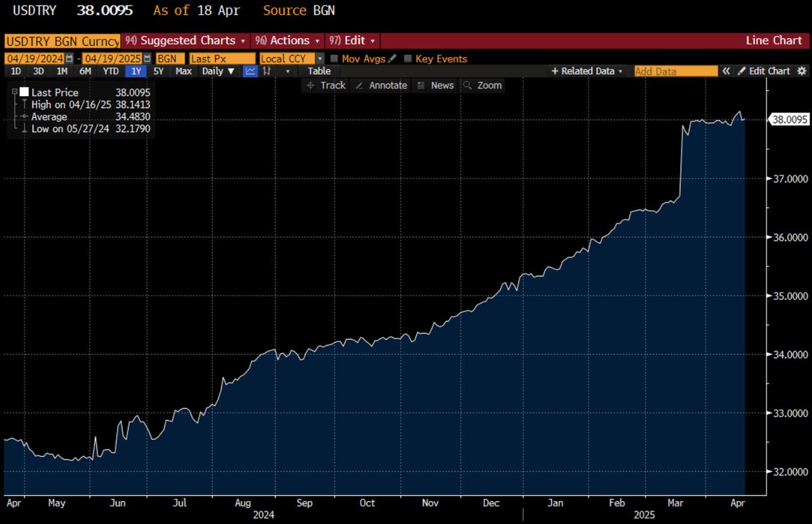Enable the Key Events checkbox
812x524 pixels.
(x=407, y=58)
